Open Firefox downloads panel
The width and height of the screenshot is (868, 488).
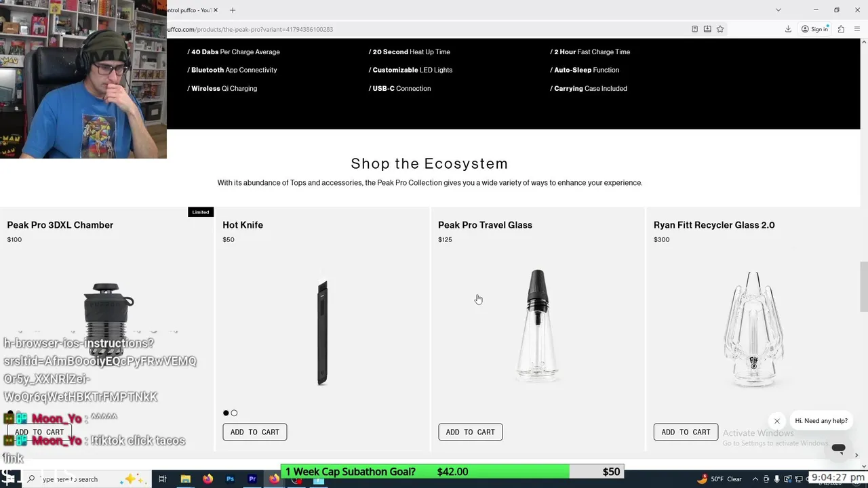point(788,29)
